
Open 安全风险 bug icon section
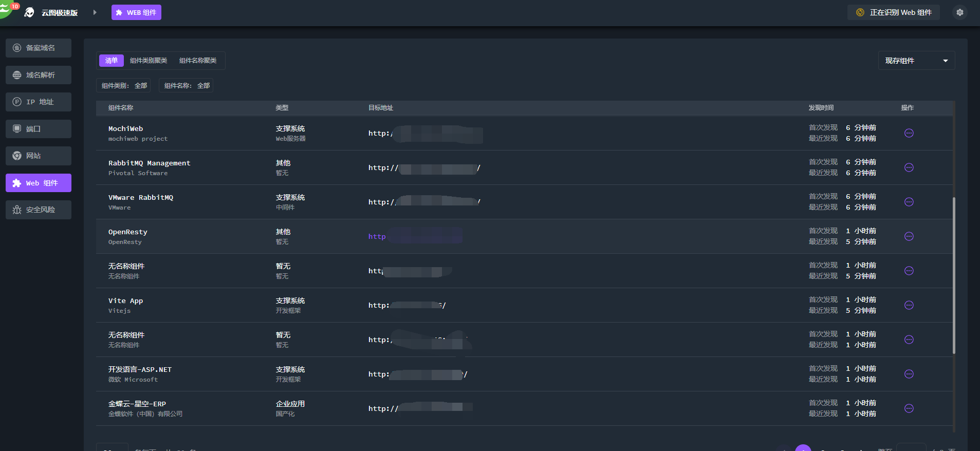tap(17, 210)
